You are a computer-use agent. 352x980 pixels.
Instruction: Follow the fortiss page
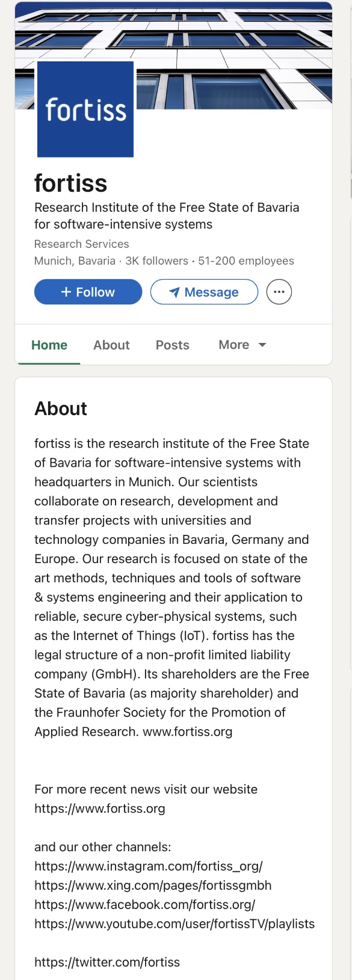click(x=88, y=292)
